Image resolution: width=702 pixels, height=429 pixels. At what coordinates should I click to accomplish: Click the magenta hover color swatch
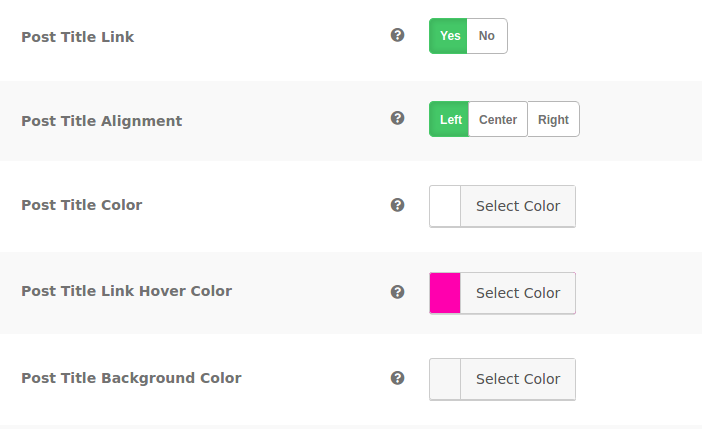point(445,293)
